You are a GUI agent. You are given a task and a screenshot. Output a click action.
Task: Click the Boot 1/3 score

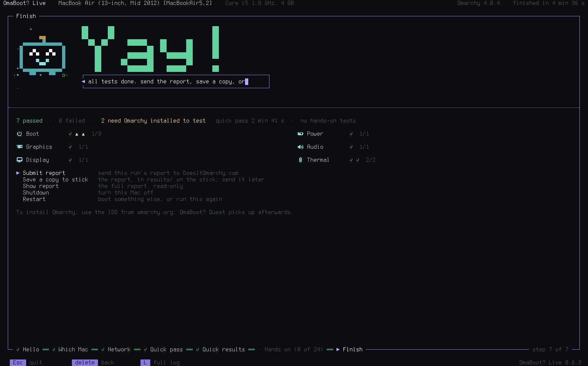96,134
